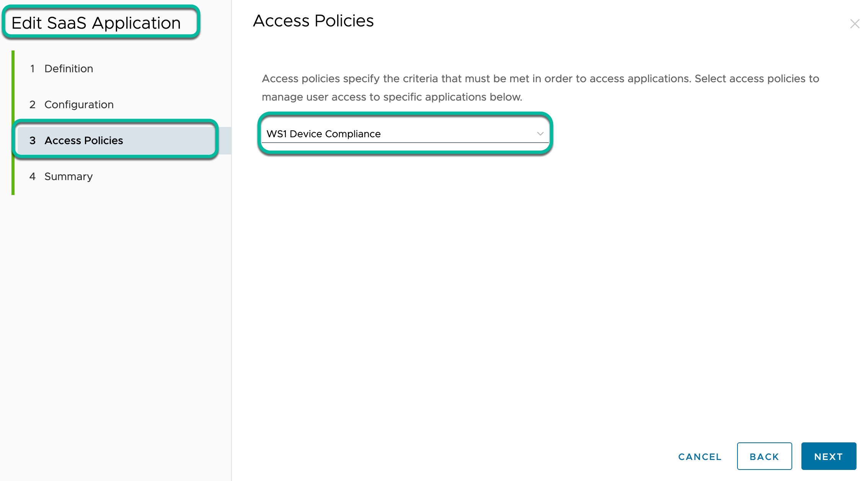Screen dimensions: 868x481
Task: Click the text line starting "manage user access"
Action: coord(392,97)
